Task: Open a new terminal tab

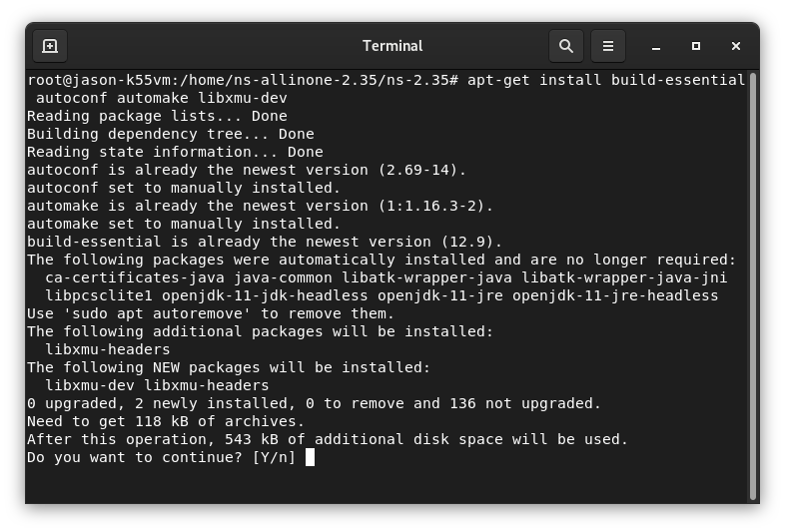Action: click(50, 46)
